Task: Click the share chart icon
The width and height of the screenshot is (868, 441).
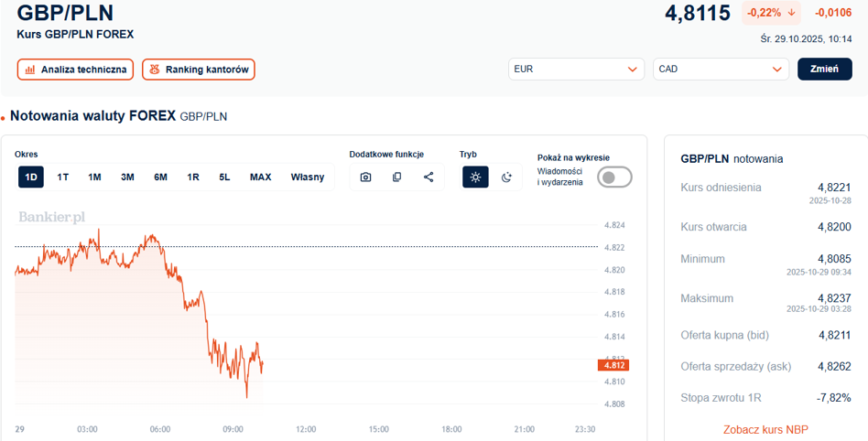Action: 429,177
